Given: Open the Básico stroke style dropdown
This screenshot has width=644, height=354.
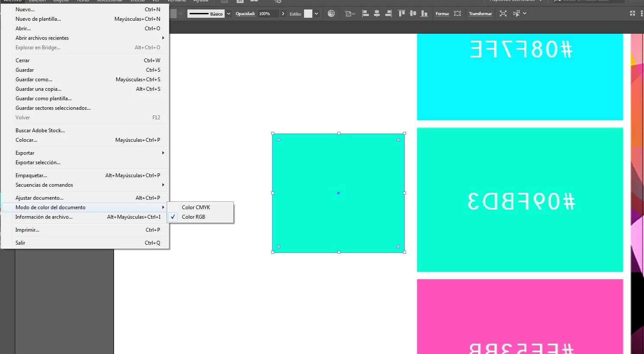Looking at the screenshot, I should pyautogui.click(x=229, y=14).
